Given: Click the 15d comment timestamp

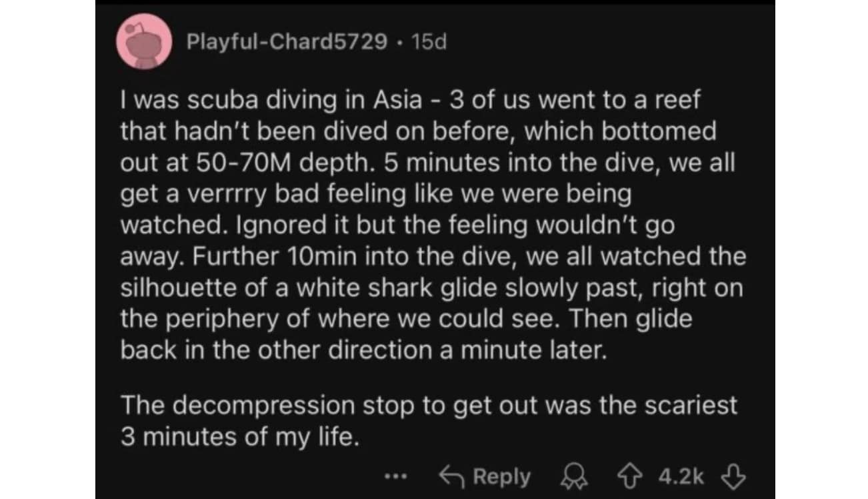Looking at the screenshot, I should (x=429, y=42).
